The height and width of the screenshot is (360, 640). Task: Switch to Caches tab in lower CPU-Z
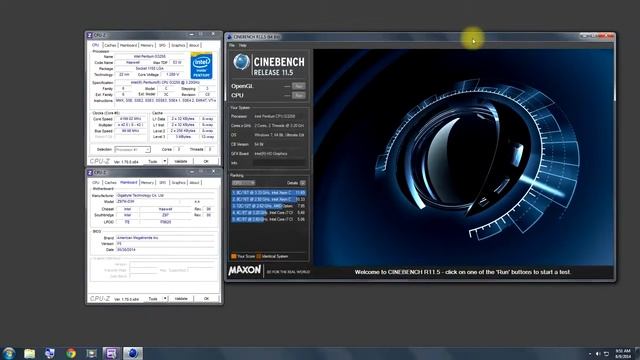pyautogui.click(x=110, y=182)
